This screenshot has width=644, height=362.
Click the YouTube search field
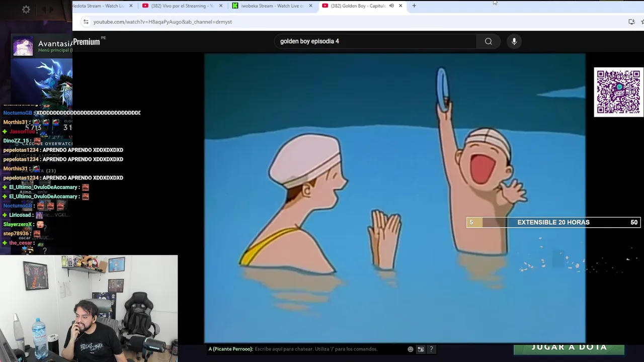375,41
